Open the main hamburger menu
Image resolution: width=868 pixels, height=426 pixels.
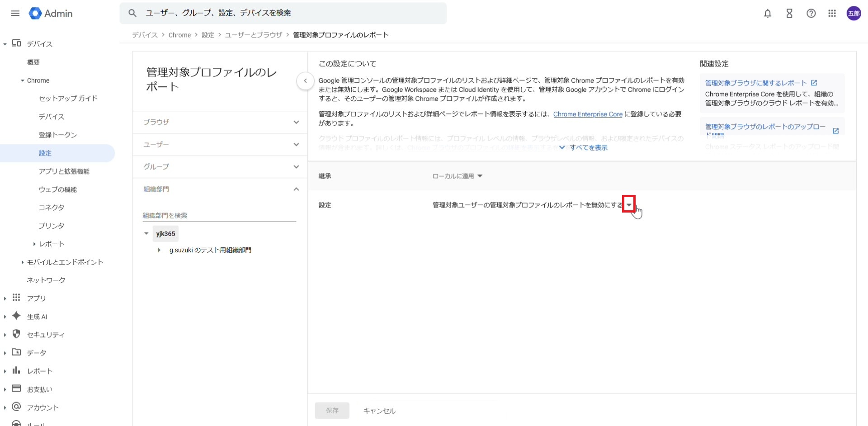(x=15, y=13)
